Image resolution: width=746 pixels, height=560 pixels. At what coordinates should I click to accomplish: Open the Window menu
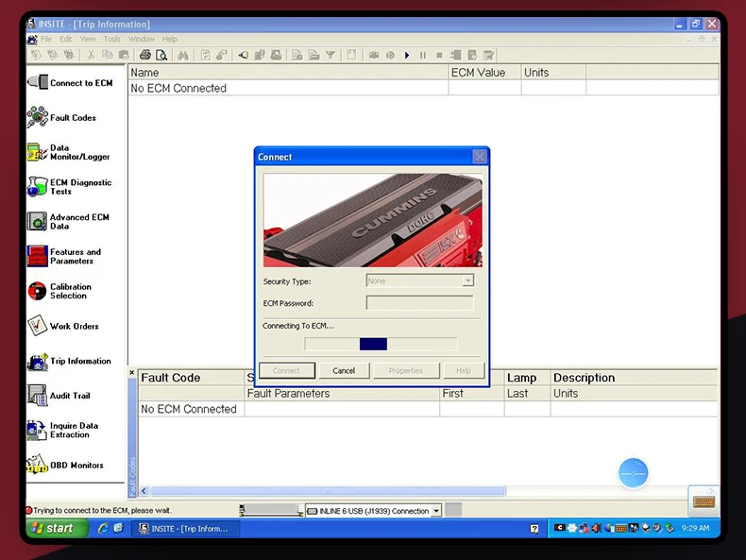click(142, 39)
